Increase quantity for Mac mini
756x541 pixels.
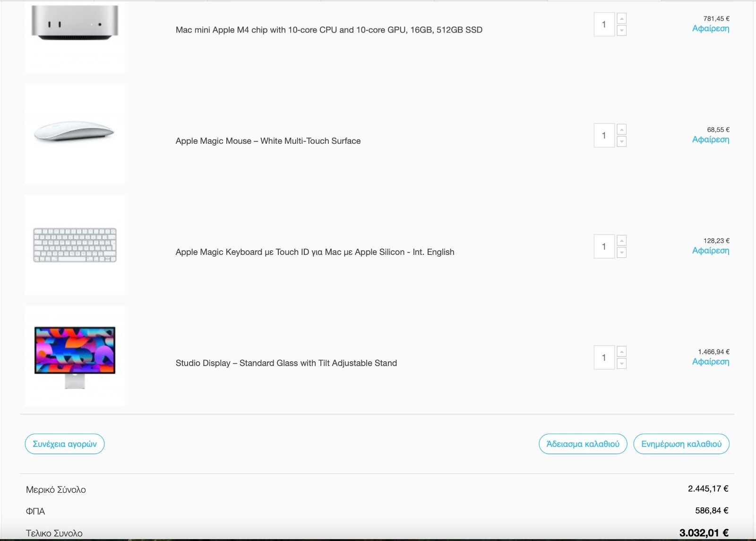point(622,18)
